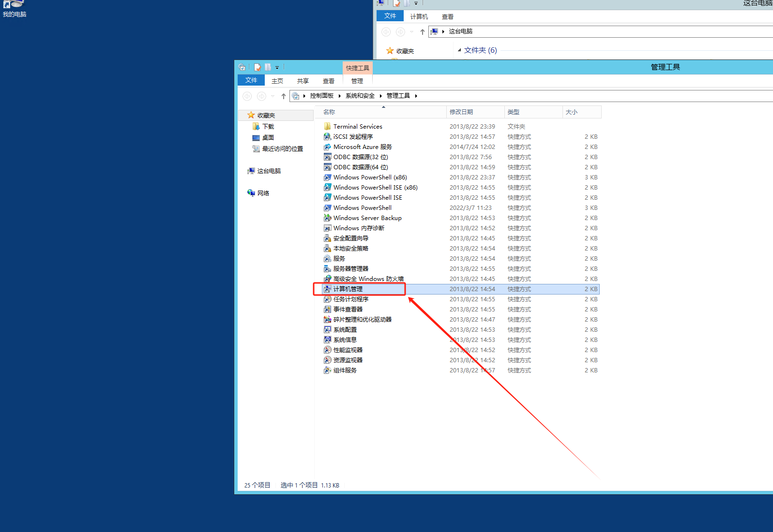
Task: Click 控制面板 in the address breadcrumb
Action: click(x=322, y=96)
